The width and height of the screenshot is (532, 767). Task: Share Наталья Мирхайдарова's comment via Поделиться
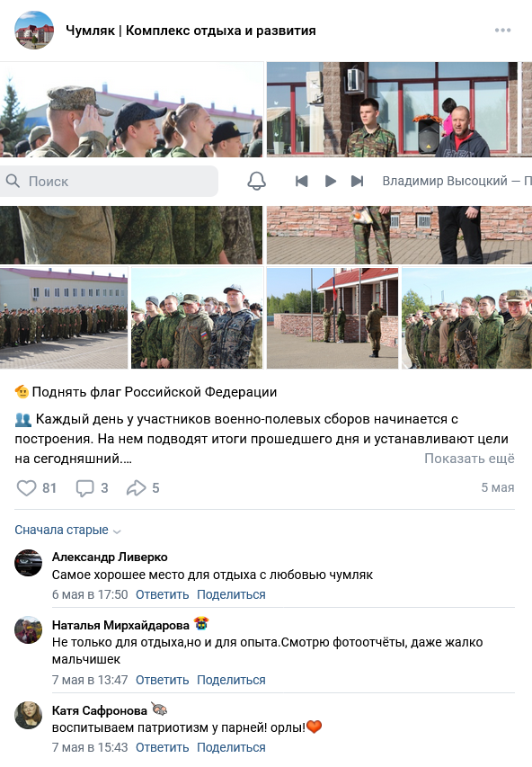coord(231,680)
